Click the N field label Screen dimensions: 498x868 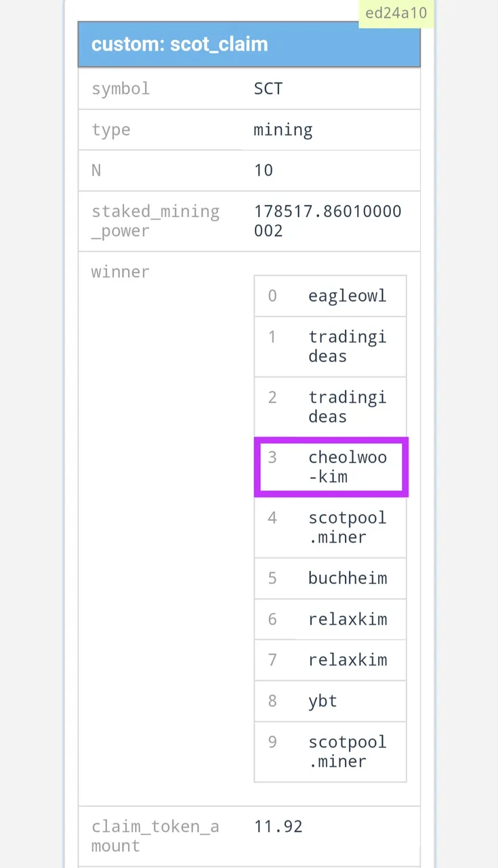(x=96, y=170)
